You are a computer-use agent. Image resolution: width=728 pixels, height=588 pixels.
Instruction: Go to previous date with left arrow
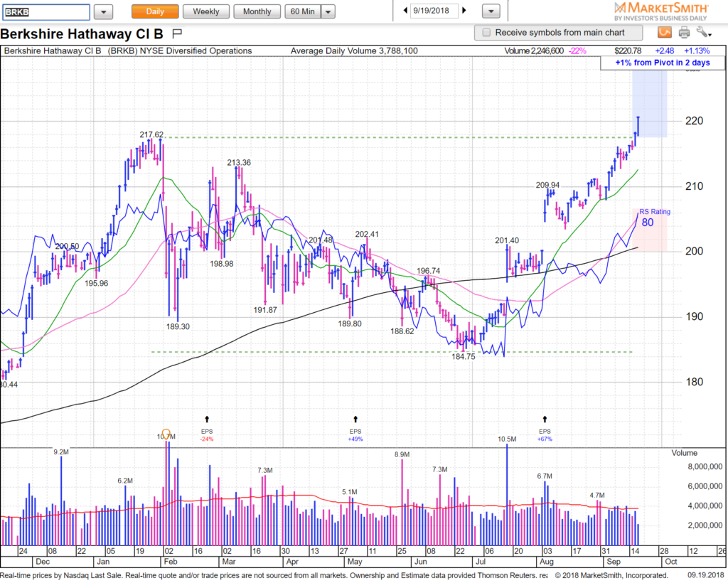(x=405, y=11)
